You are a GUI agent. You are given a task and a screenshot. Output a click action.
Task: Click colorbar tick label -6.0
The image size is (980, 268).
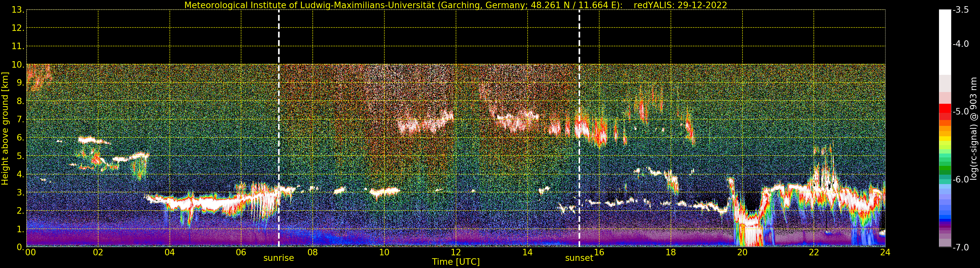tap(961, 180)
